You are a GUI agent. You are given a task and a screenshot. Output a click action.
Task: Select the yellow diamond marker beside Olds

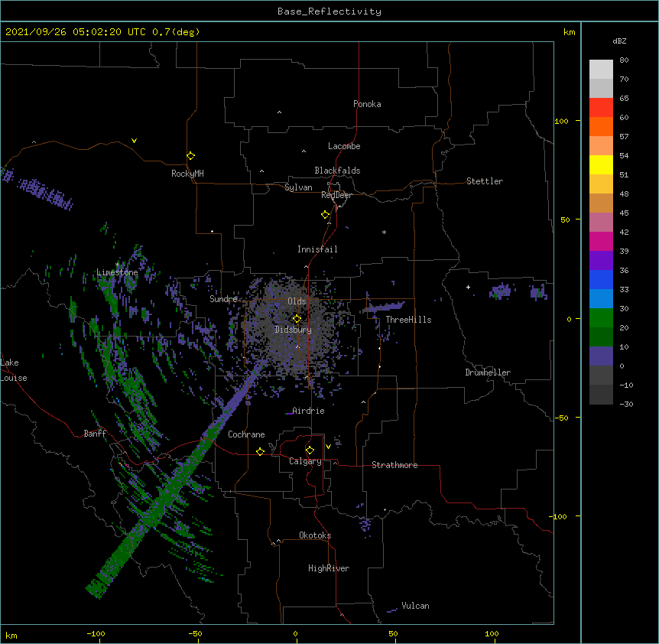coord(297,319)
